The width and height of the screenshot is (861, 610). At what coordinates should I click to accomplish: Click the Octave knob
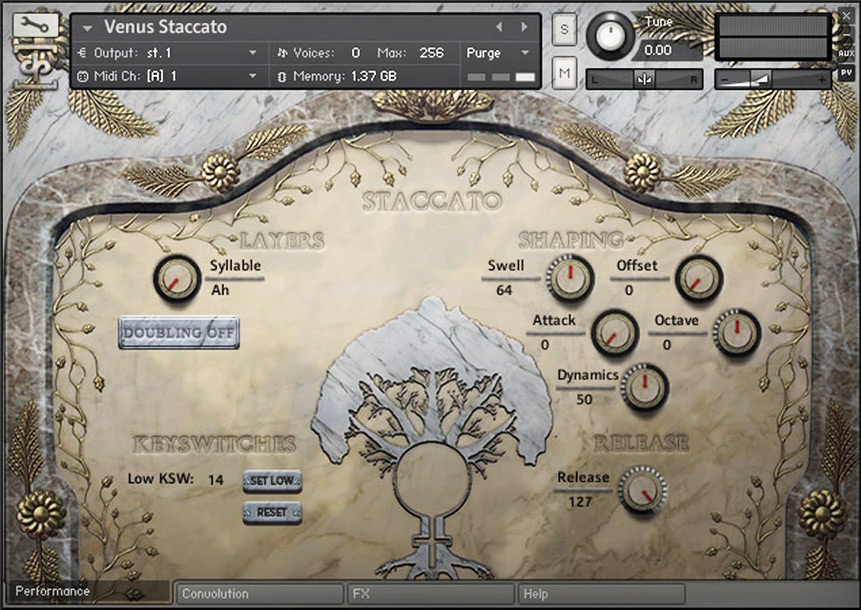[736, 332]
